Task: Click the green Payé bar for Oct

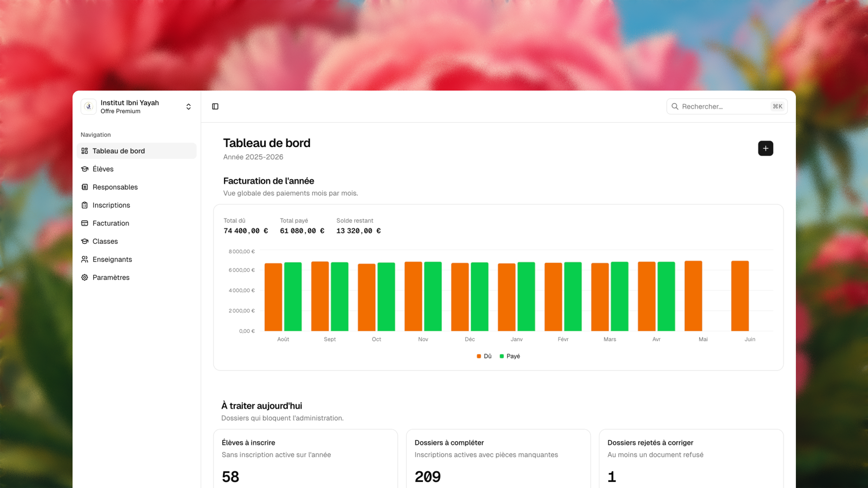Action: pos(386,297)
